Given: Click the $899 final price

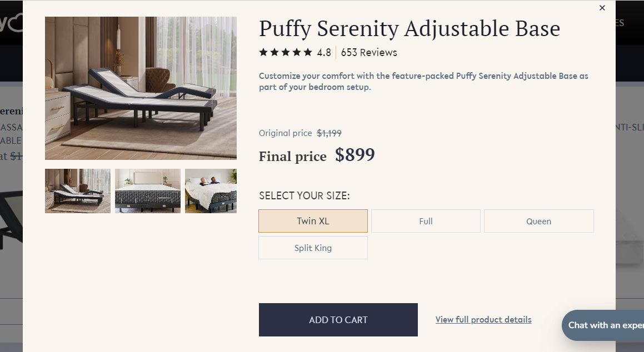Looking at the screenshot, I should (355, 155).
